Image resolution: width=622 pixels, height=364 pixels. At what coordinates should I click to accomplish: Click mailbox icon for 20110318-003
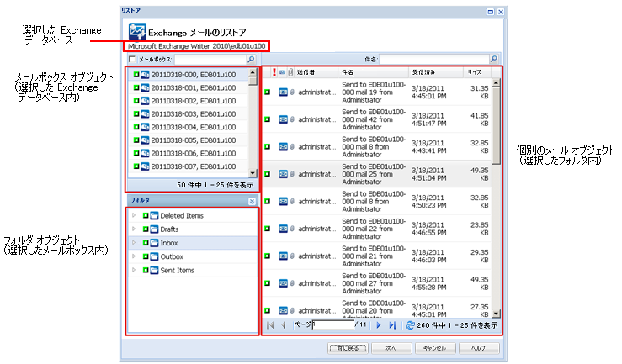[145, 113]
